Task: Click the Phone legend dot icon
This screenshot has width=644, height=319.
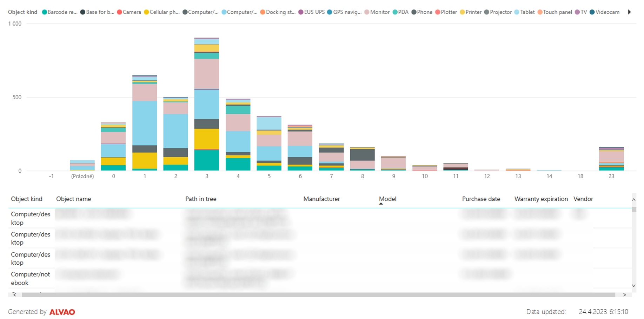Action: tap(414, 12)
